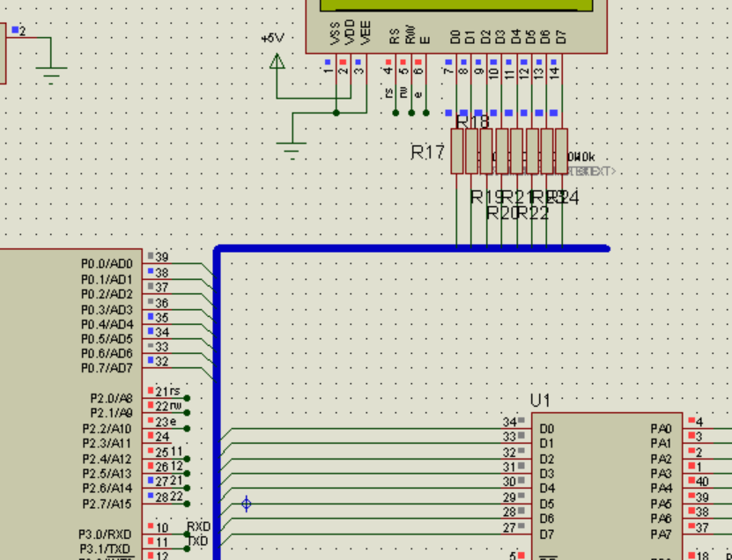
Task: Click pin number 27 beside U1's D7
Action: tap(509, 527)
